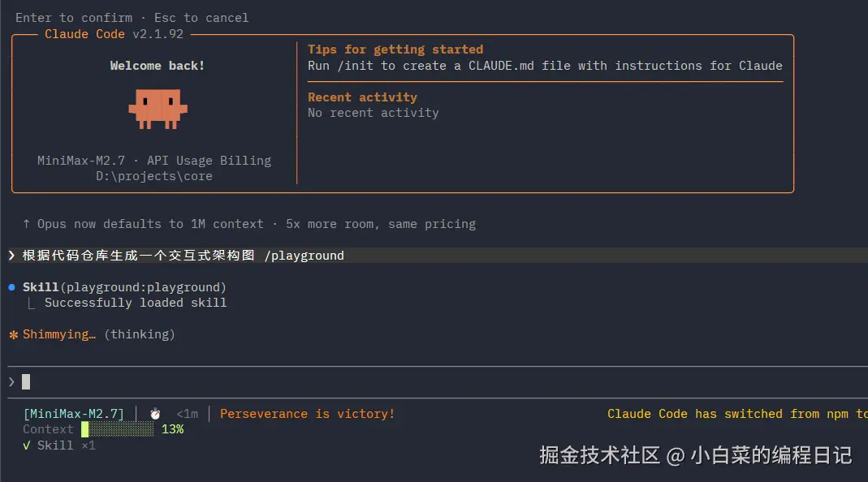Click the D:\projects\core path
The image size is (868, 482).
coord(154,176)
